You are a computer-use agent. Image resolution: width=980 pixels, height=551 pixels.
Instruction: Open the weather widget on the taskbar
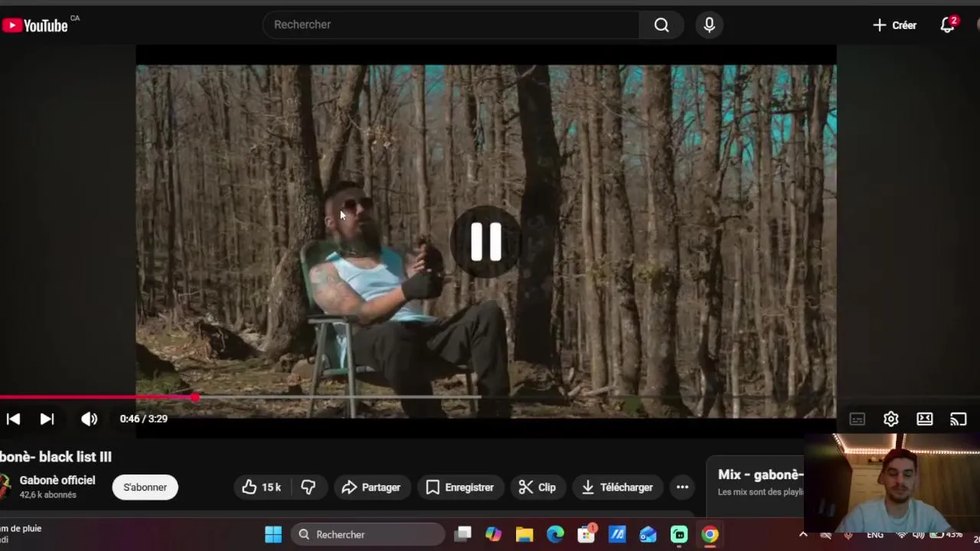(21, 534)
